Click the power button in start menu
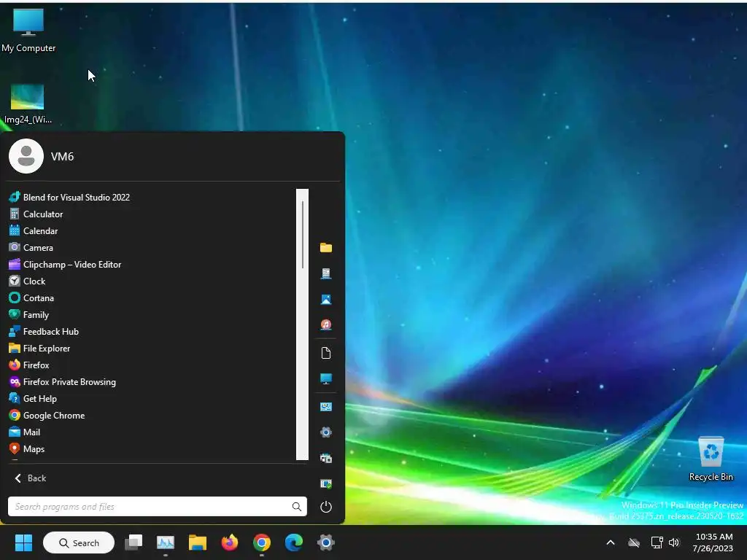 coord(326,507)
